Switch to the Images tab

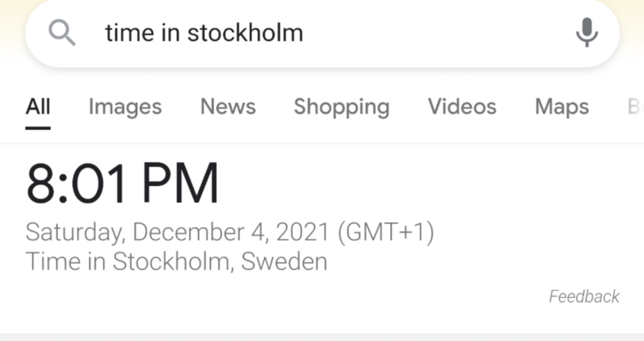click(125, 106)
